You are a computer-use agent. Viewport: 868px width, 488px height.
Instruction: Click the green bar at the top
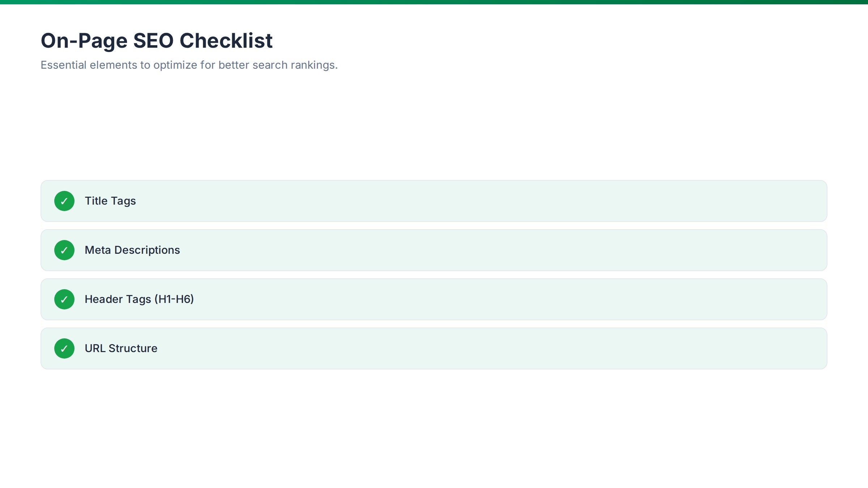point(434,2)
